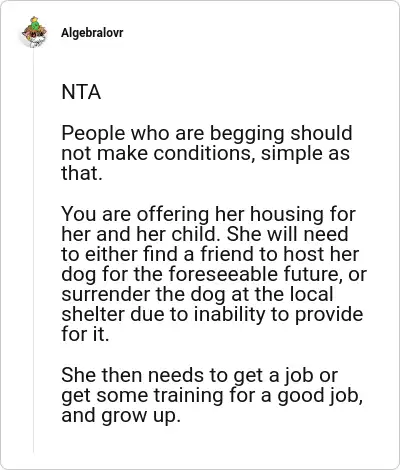Viewport: 400px width, 470px height.
Task: Click the 'get some training for a good job' line
Action: click(212, 395)
